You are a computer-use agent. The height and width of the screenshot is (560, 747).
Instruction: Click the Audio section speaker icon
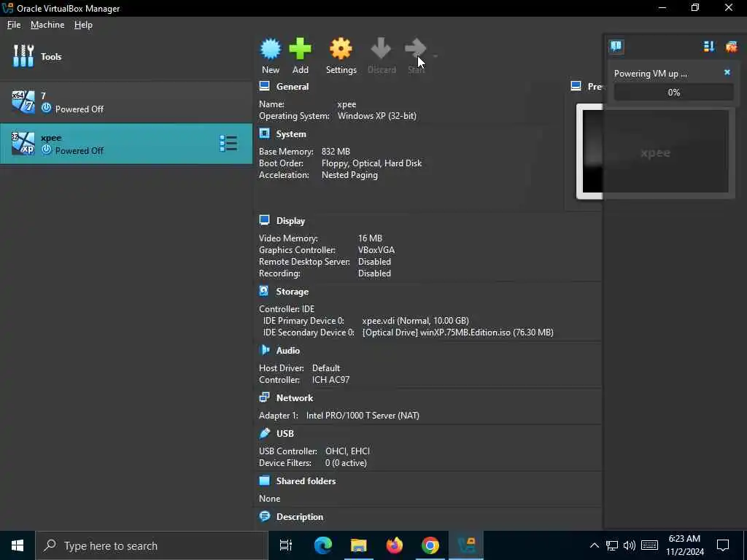point(264,350)
